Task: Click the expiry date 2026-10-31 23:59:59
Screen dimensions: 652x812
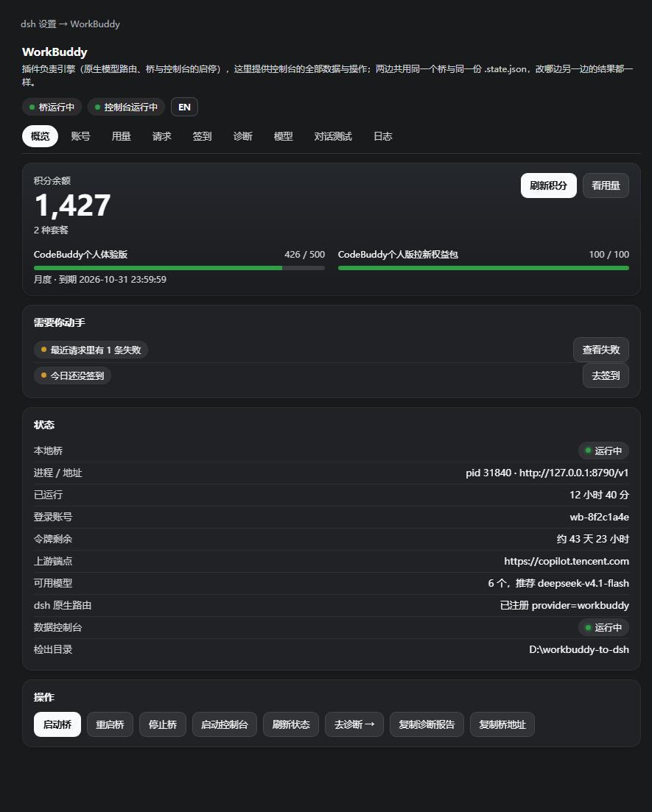Action: pyautogui.click(x=123, y=280)
